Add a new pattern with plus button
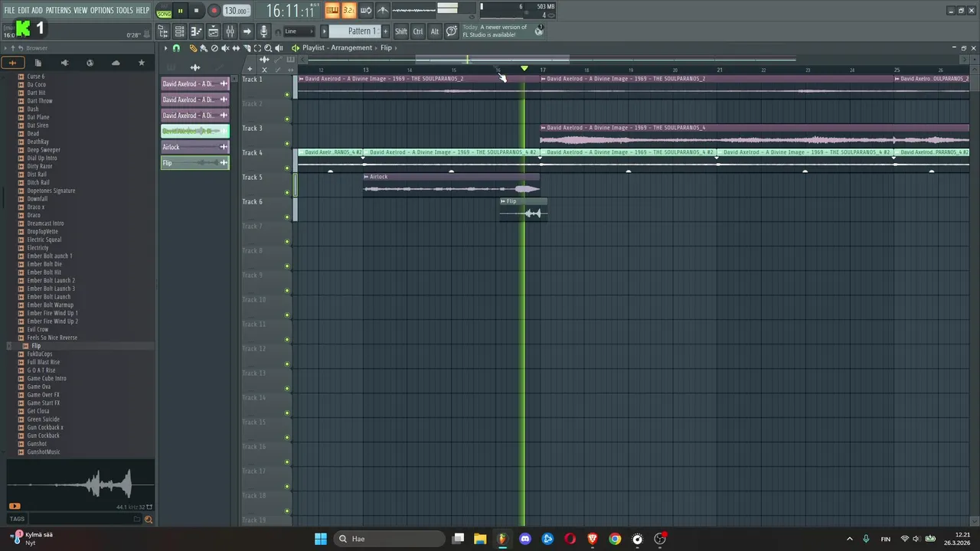 (385, 31)
